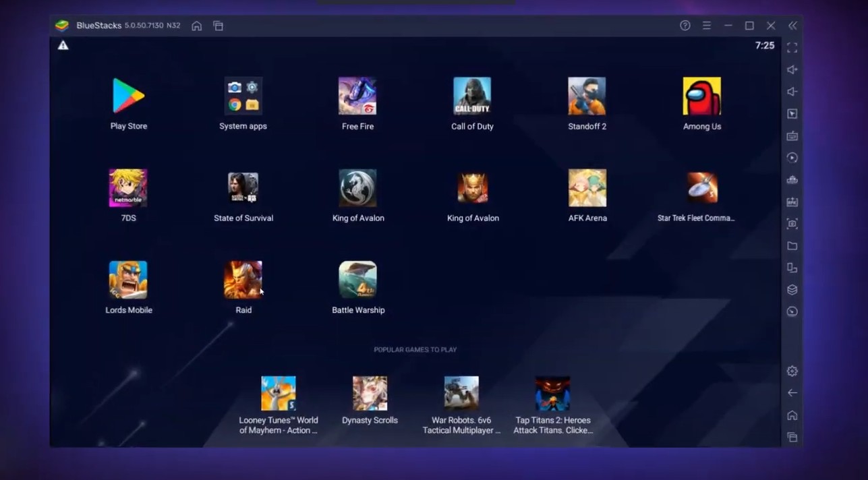Click the title bar home icon
The height and width of the screenshot is (480, 868).
[196, 26]
